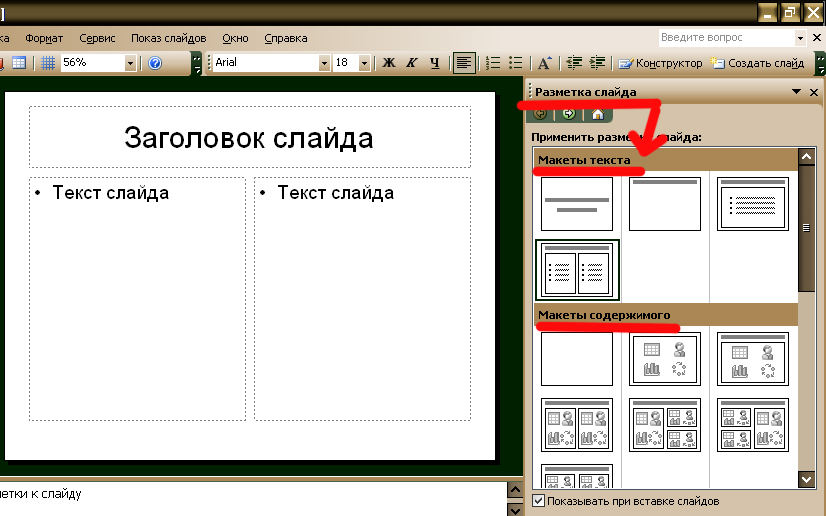
Task: Open the font size 18 dropdown
Action: pyautogui.click(x=364, y=63)
